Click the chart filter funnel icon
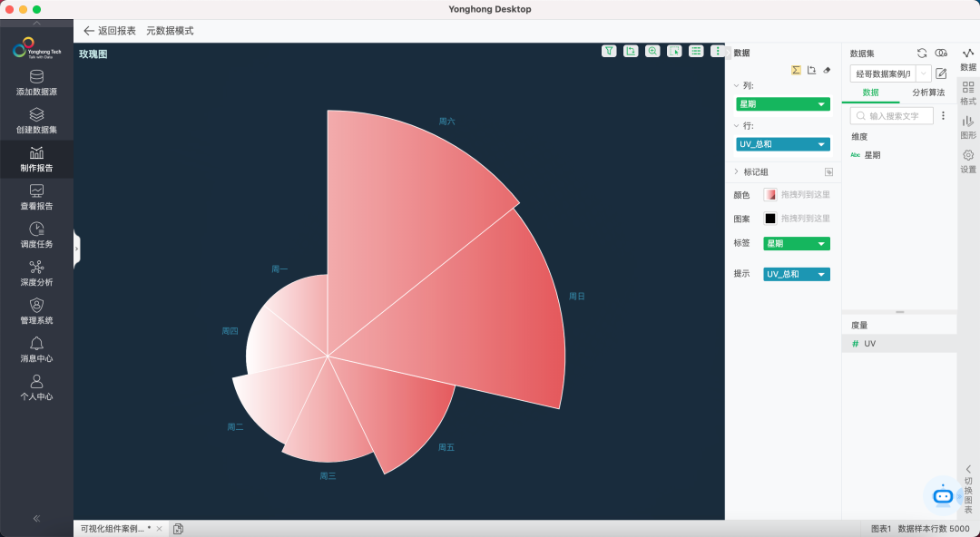Screen dimensions: 980x537 [609, 52]
